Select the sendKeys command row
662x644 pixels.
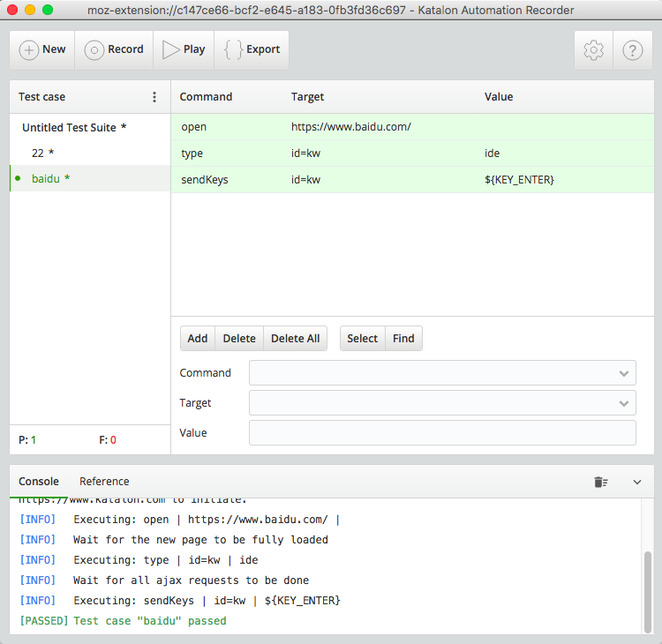(x=412, y=180)
